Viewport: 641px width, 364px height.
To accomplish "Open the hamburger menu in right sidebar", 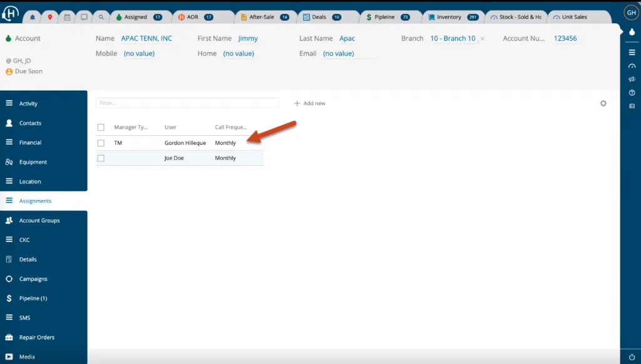I will point(632,53).
